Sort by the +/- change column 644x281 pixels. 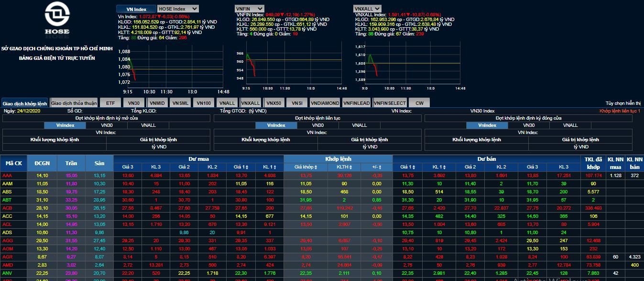(x=377, y=167)
